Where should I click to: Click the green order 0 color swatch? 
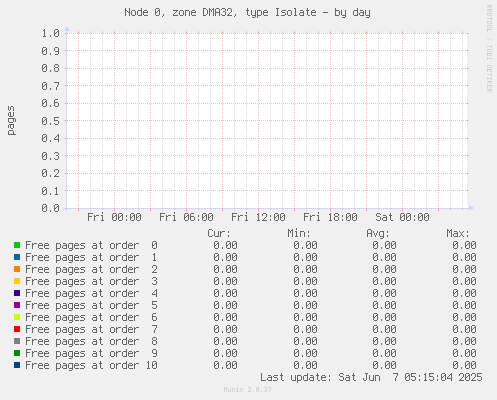tap(17, 245)
